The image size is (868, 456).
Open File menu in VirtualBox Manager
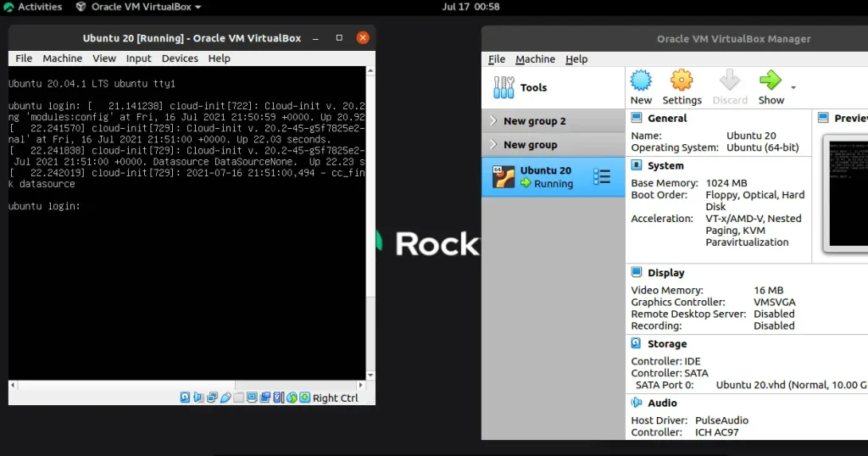(497, 58)
